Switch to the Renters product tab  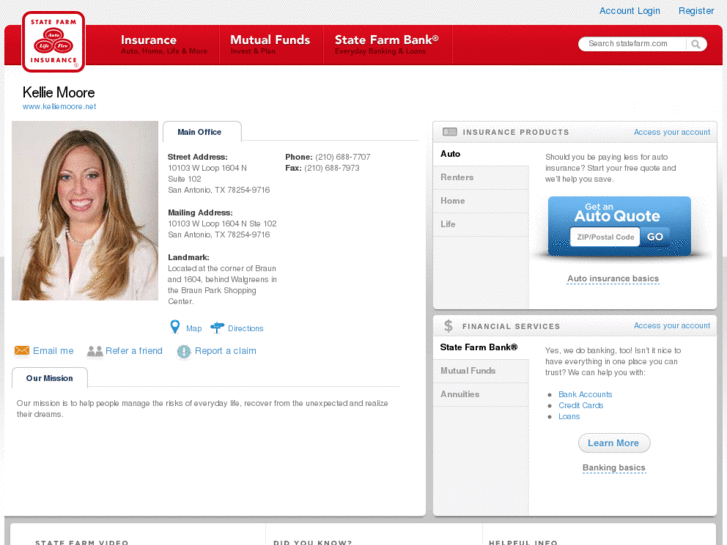point(481,177)
